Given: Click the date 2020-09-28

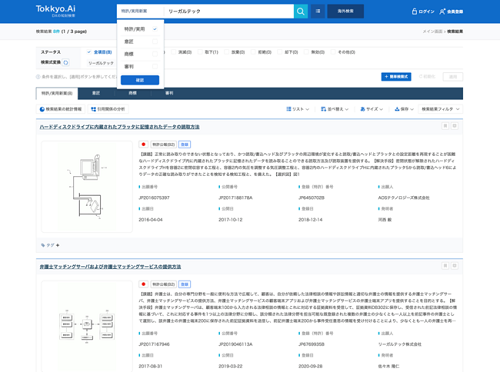Looking at the screenshot, I should [311, 366].
